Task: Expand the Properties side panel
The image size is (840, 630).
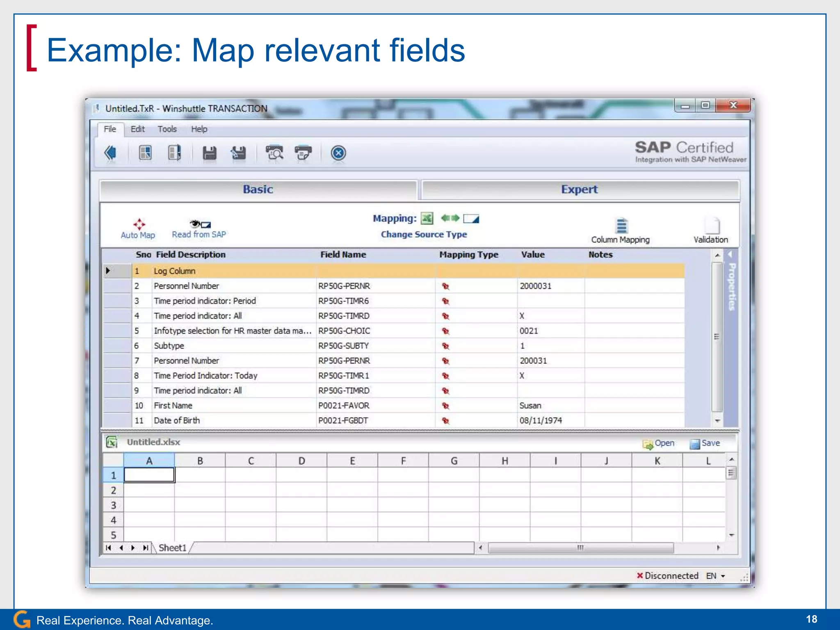Action: click(731, 283)
